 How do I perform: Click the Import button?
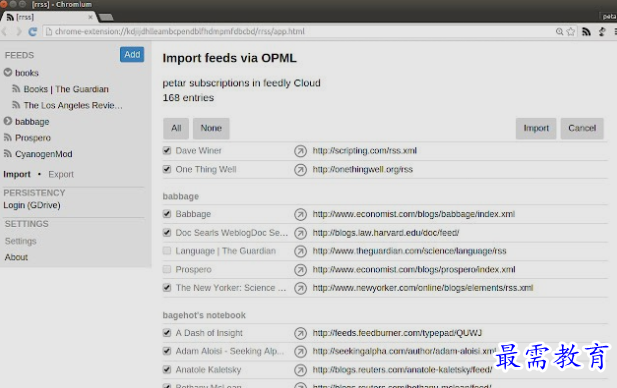tap(536, 128)
